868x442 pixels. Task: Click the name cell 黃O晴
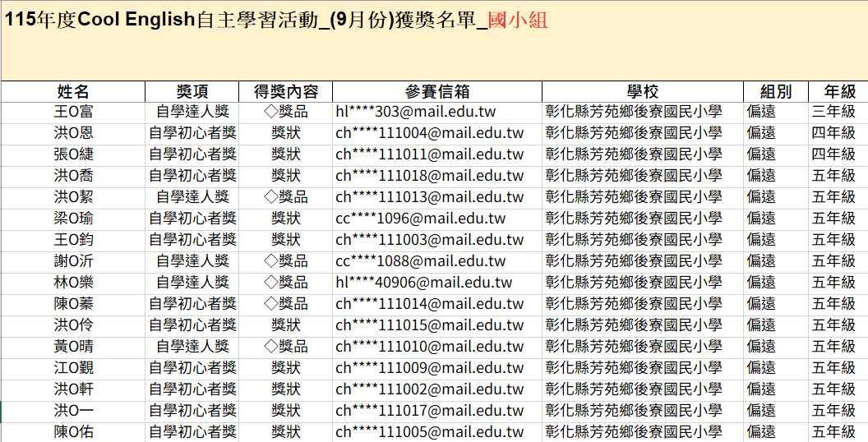73,347
